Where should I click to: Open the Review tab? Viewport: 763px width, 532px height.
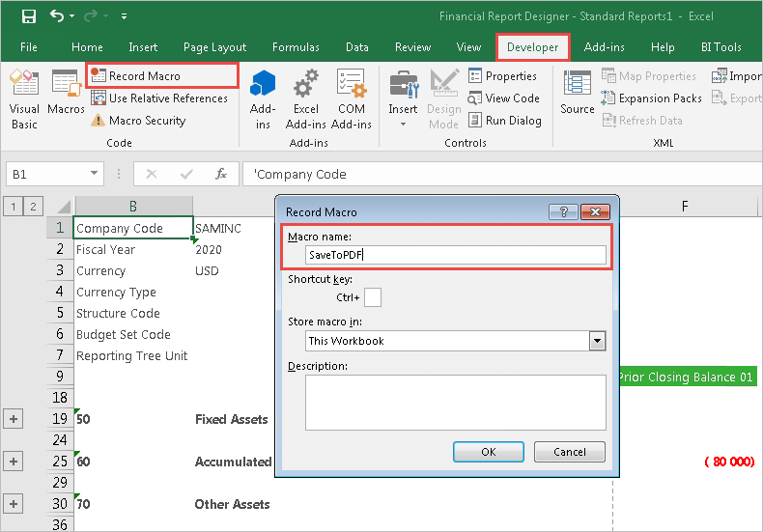coord(412,47)
